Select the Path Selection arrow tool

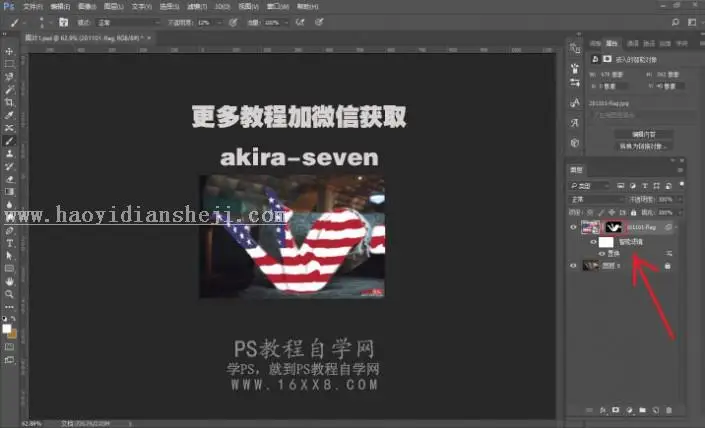pyautogui.click(x=9, y=256)
